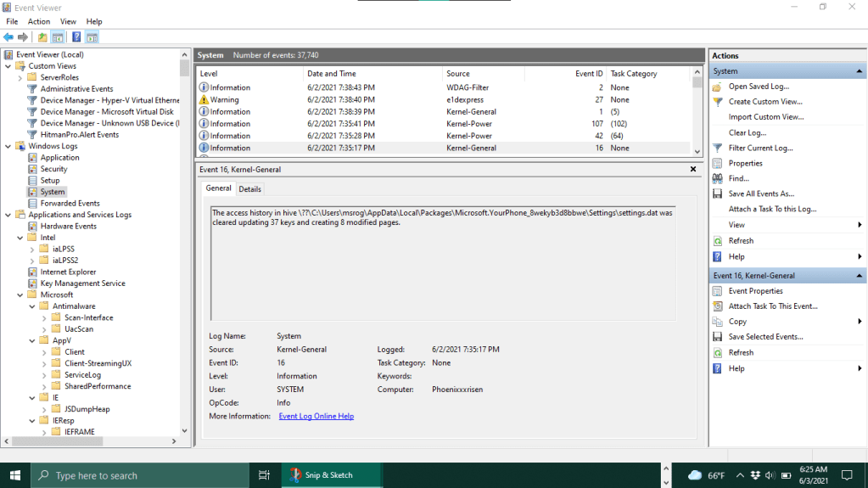Open the Event Log Online Help link
868x488 pixels.
316,416
